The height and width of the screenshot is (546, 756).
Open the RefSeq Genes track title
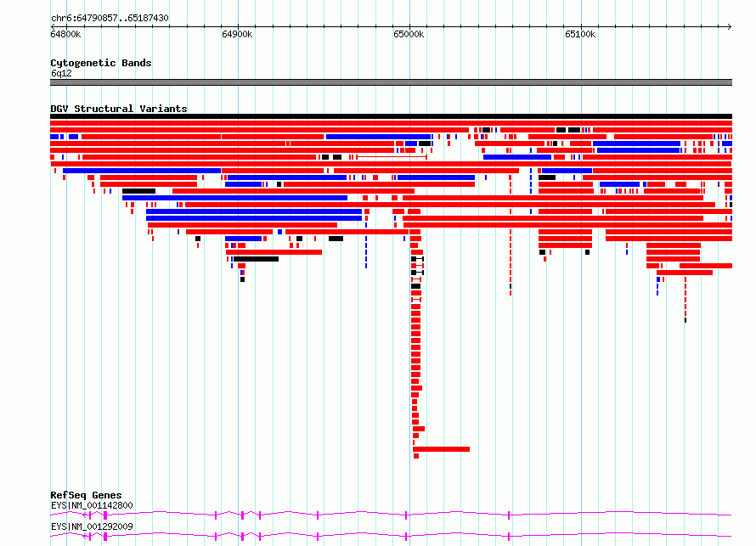tap(86, 495)
